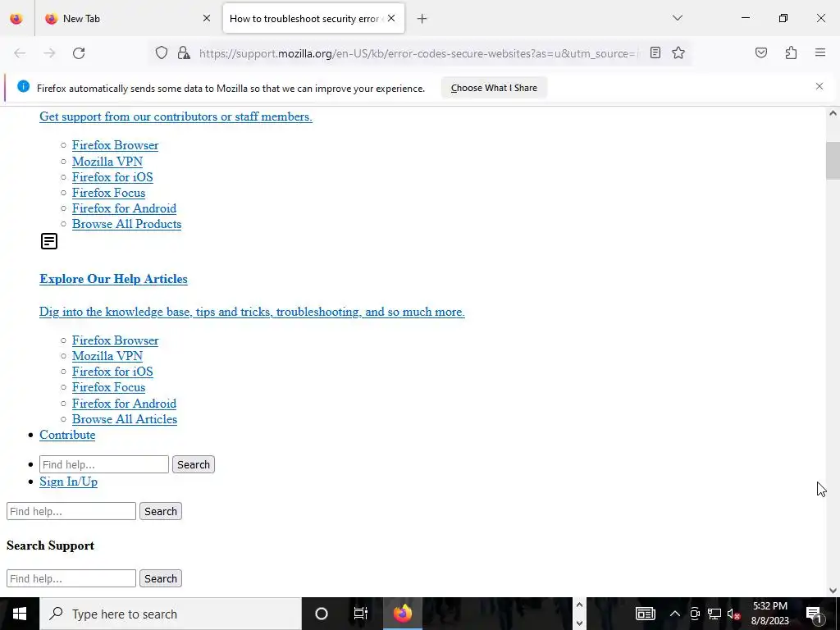Click the vertical scrollbar thumb
The height and width of the screenshot is (630, 840).
(833, 161)
